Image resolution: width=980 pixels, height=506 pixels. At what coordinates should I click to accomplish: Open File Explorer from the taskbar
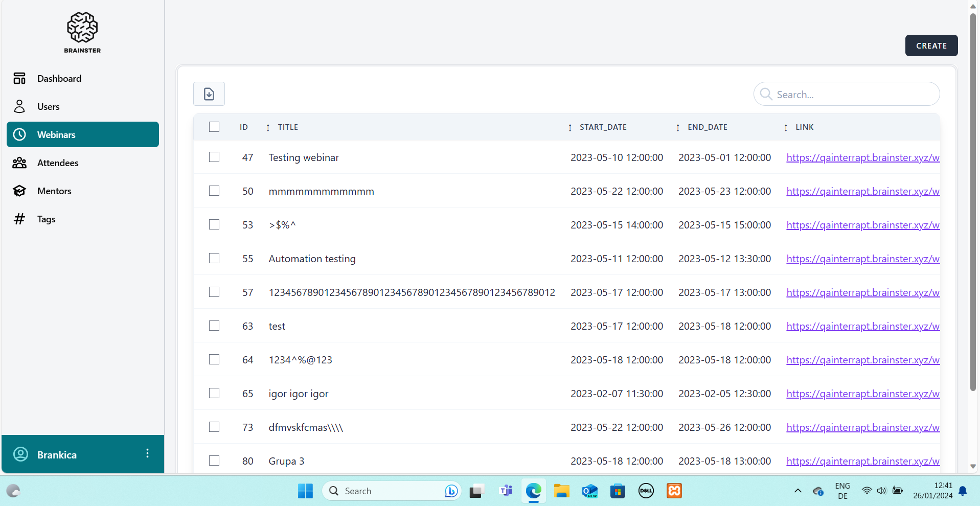[x=561, y=491]
